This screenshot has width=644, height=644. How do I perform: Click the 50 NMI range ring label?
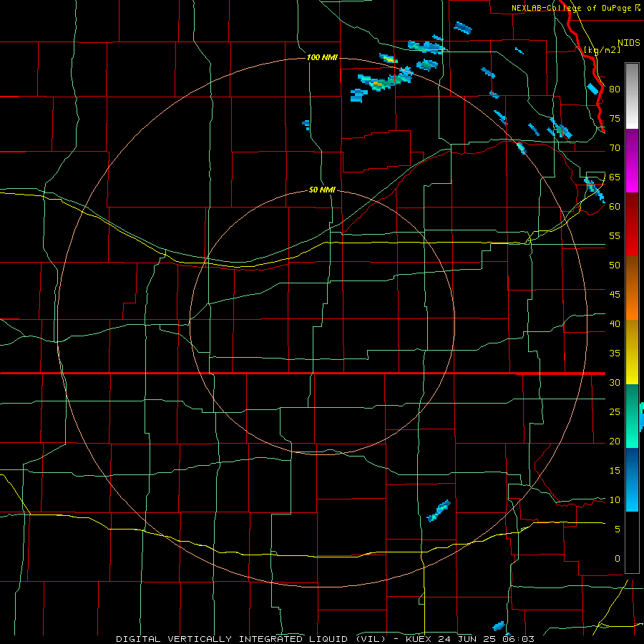pyautogui.click(x=322, y=190)
